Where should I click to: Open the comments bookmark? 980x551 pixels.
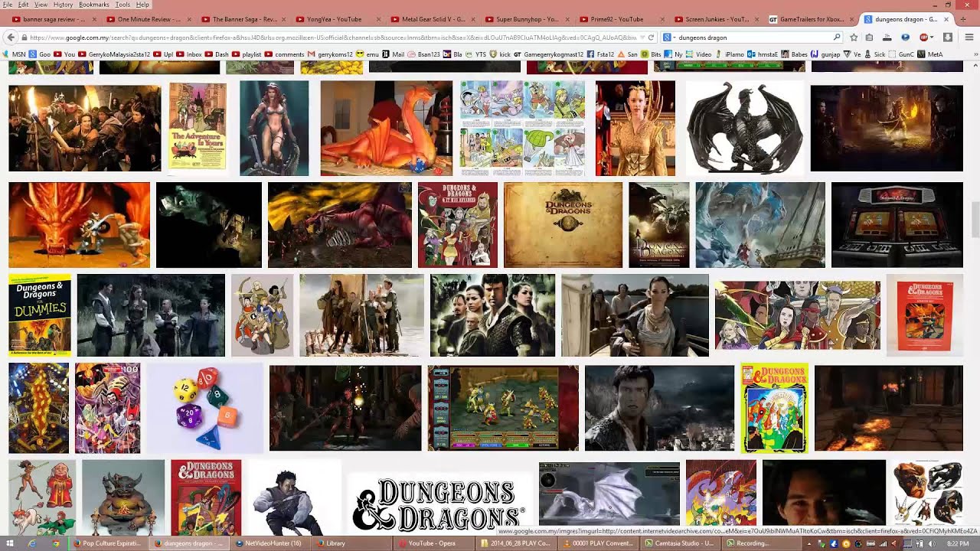point(284,54)
